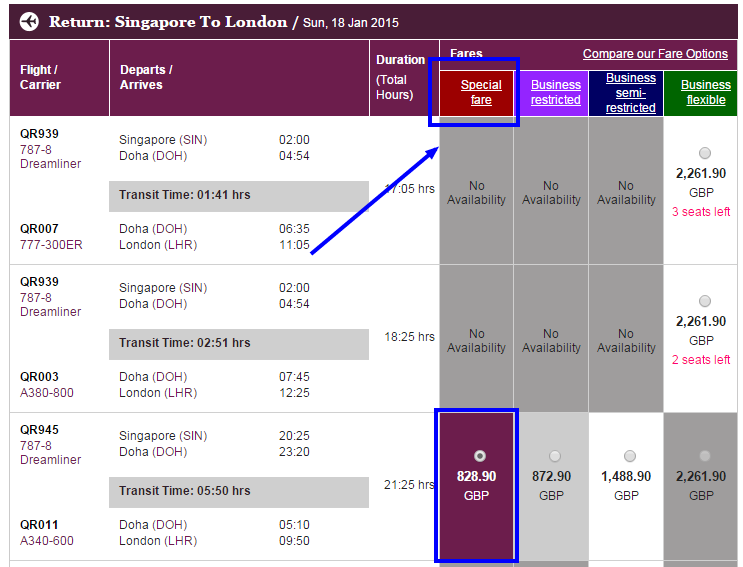Click the 18:25 hrs duration value
Image resolution: width=743 pixels, height=567 pixels.
tap(409, 337)
